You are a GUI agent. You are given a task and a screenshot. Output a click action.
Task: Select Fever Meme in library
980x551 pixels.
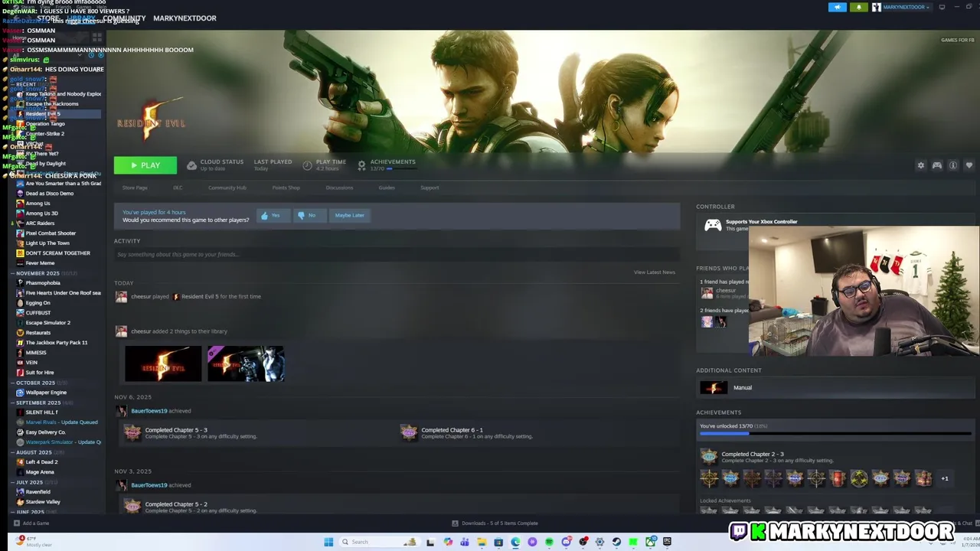coord(40,263)
